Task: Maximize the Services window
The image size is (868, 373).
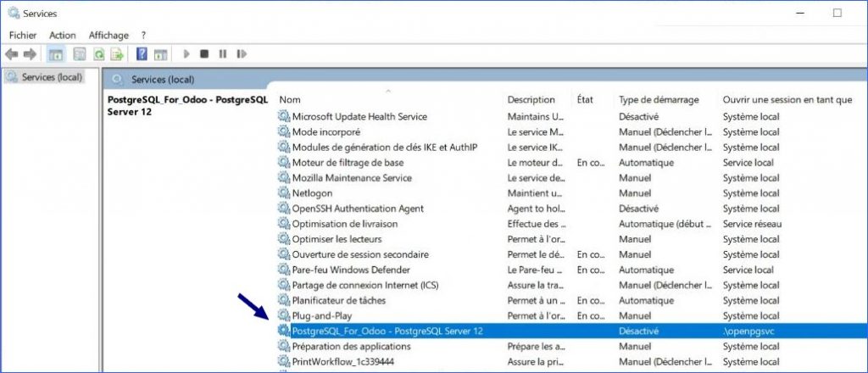Action: pos(837,13)
